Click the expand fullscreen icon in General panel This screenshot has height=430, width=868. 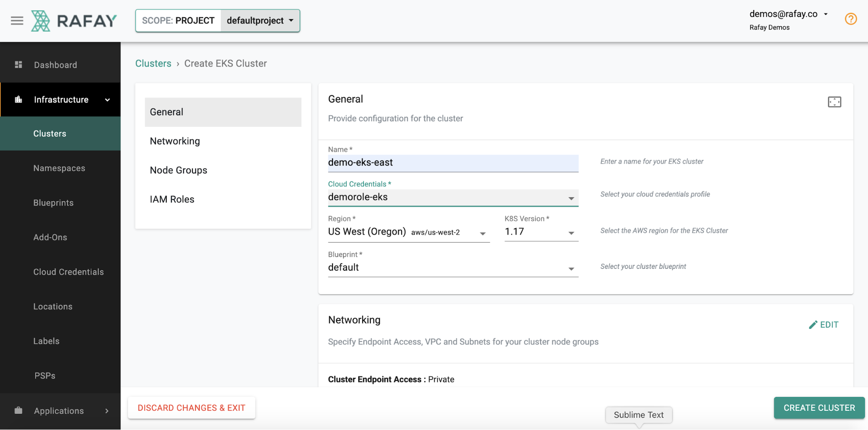[834, 102]
